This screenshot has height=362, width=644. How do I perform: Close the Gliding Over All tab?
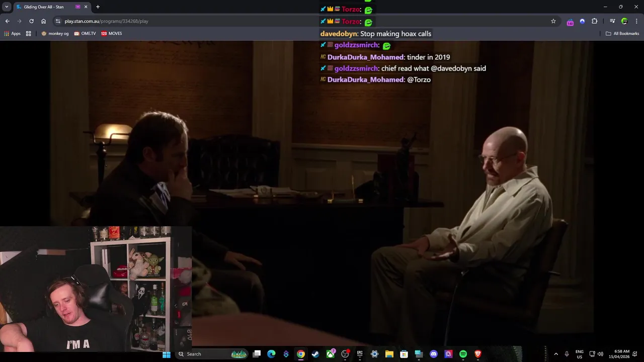pyautogui.click(x=86, y=7)
